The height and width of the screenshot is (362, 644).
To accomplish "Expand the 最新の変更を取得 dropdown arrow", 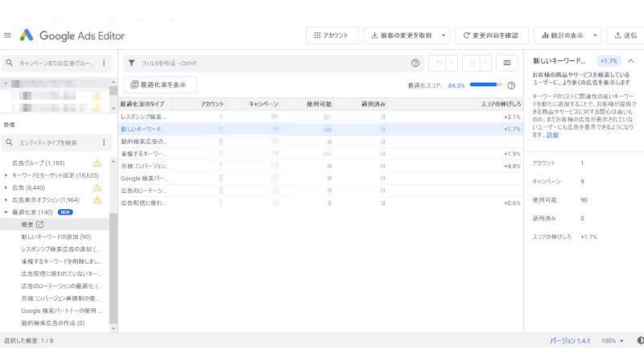I will 444,35.
